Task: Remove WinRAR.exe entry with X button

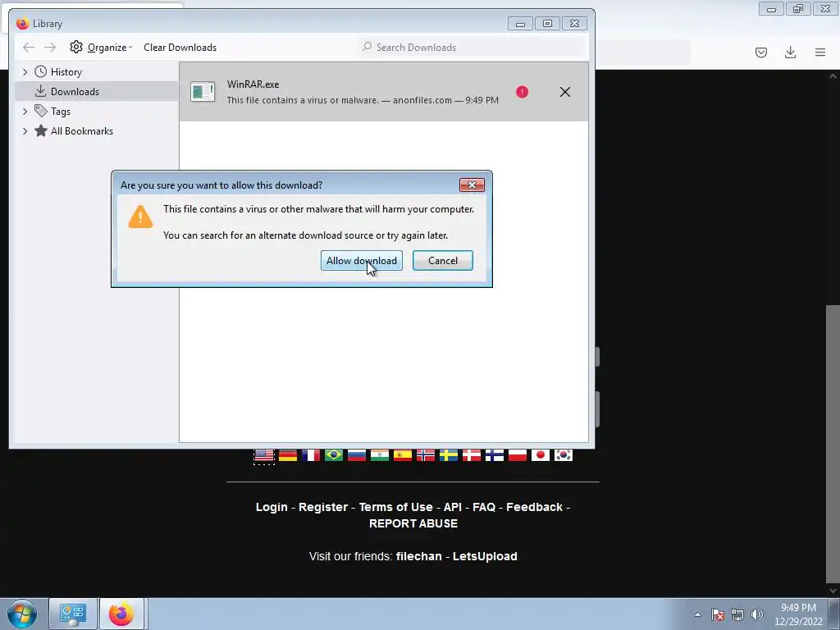Action: [564, 92]
